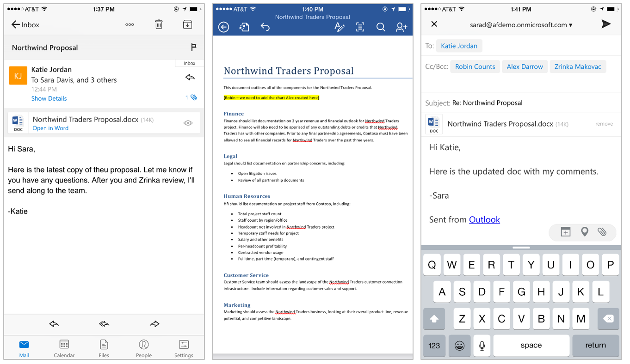Expand message with Show Details
The image size is (630, 364).
click(49, 98)
